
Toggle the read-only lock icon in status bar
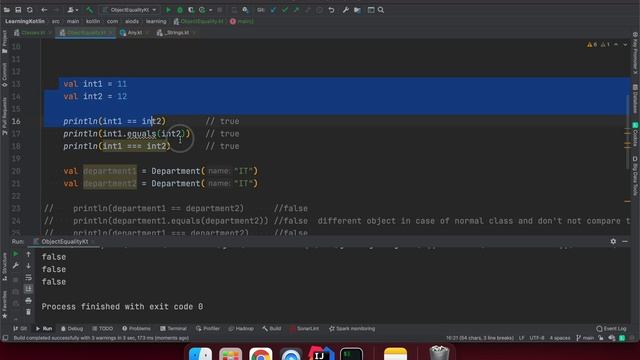pyautogui.click(x=601, y=338)
